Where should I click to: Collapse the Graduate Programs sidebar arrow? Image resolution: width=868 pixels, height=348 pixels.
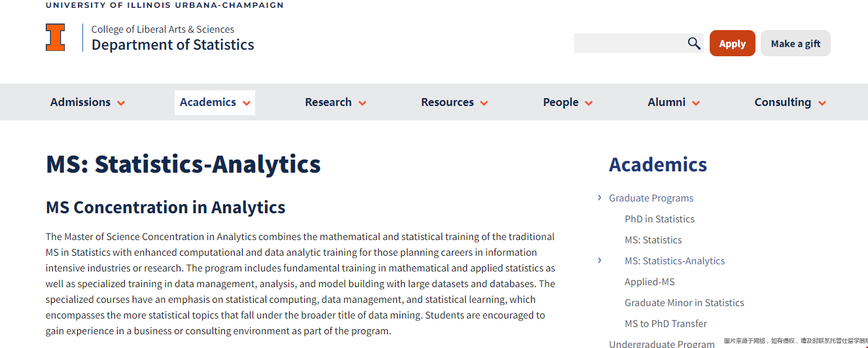click(599, 198)
